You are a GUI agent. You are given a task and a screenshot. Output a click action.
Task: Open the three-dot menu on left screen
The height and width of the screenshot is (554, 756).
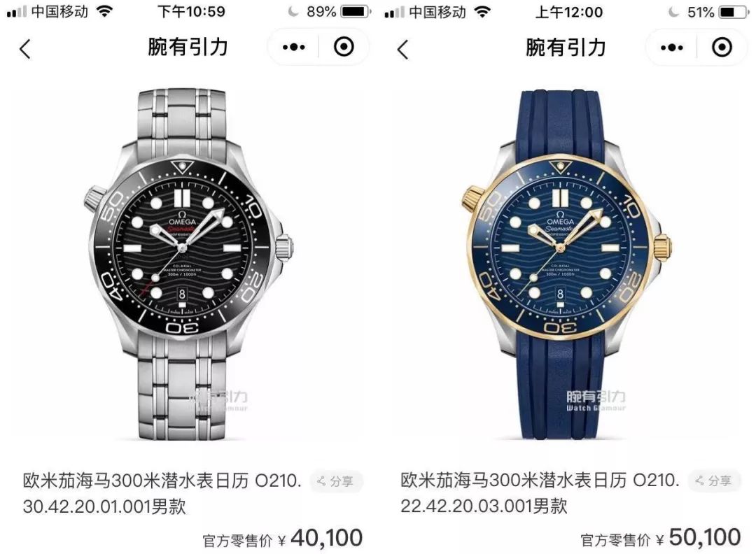coord(293,47)
